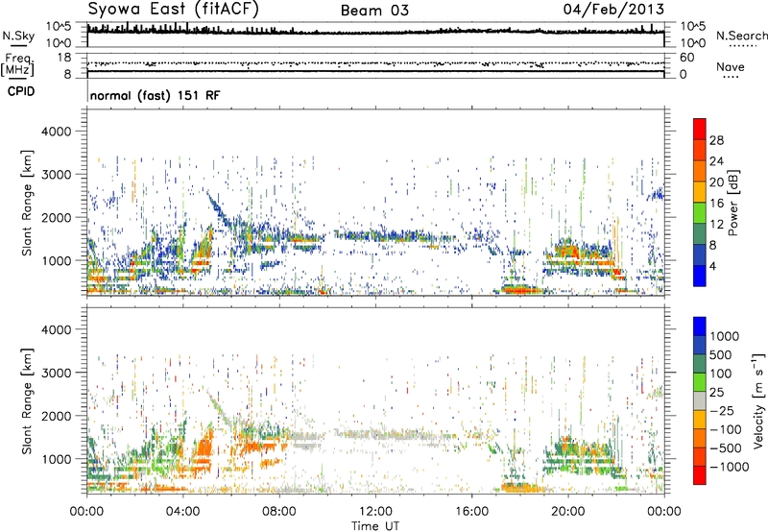The height and width of the screenshot is (532, 768).
Task: Select the '20' power colorbar value
Action: pyautogui.click(x=716, y=182)
